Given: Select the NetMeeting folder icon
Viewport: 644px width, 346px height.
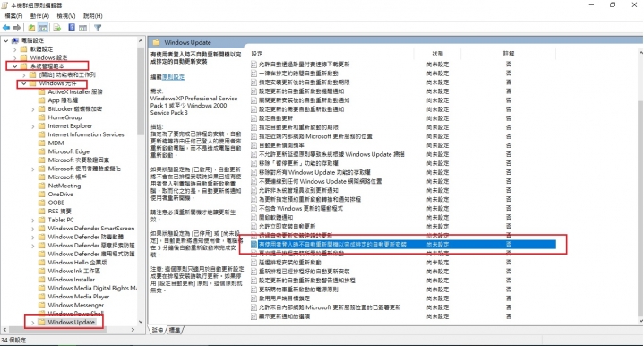Looking at the screenshot, I should 41,186.
